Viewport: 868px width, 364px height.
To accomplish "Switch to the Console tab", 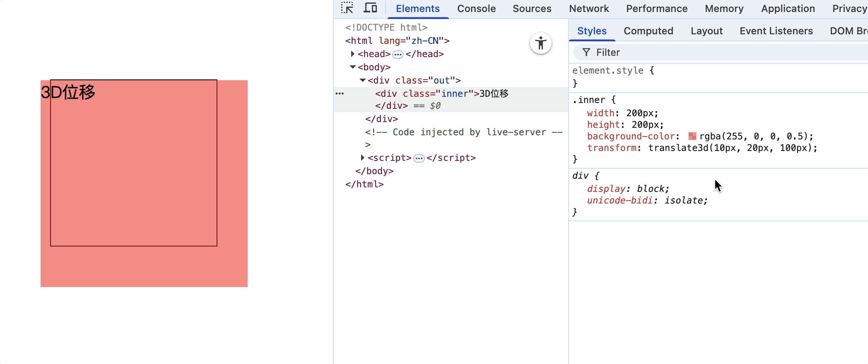I will tap(476, 9).
